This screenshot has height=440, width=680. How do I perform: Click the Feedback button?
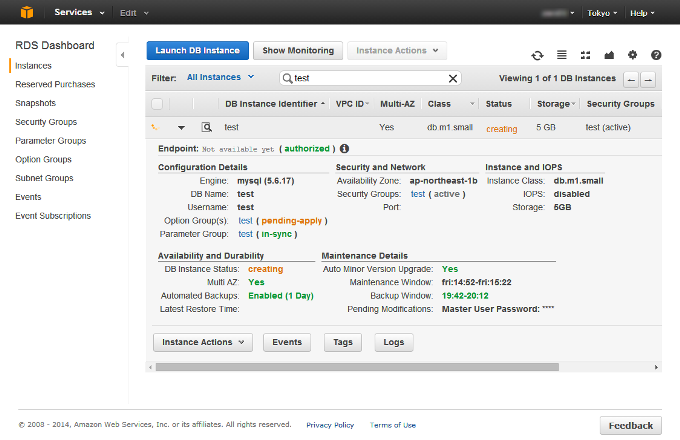pos(631,426)
